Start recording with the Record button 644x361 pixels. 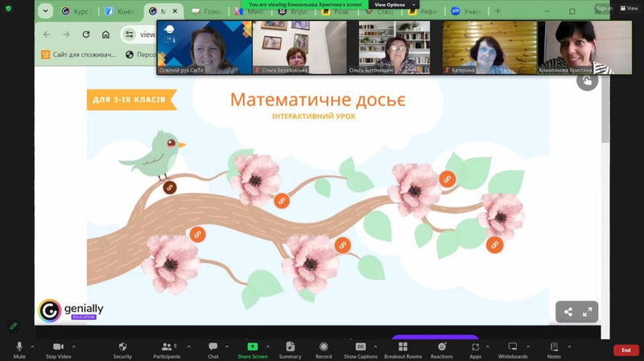324,350
